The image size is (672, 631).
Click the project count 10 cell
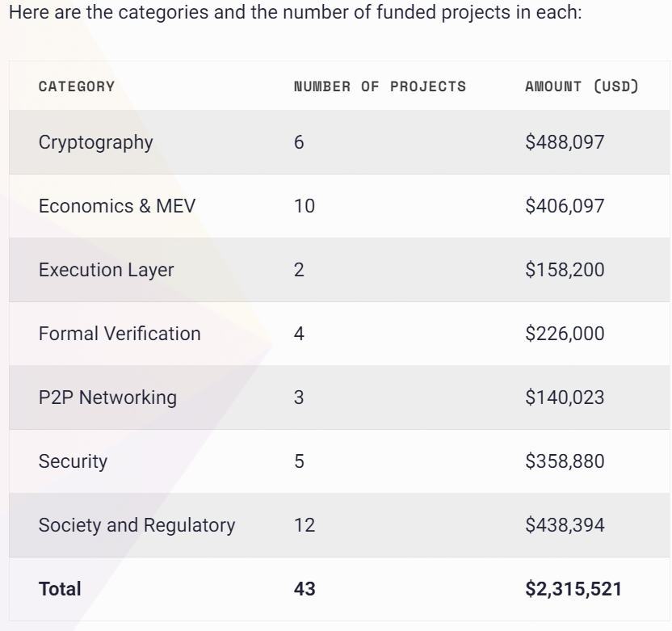(304, 206)
